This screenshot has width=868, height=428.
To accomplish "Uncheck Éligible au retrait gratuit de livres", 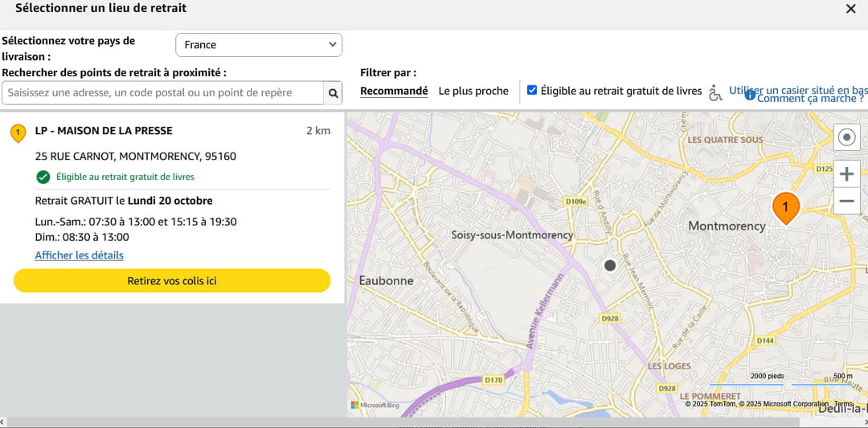I will (x=532, y=91).
